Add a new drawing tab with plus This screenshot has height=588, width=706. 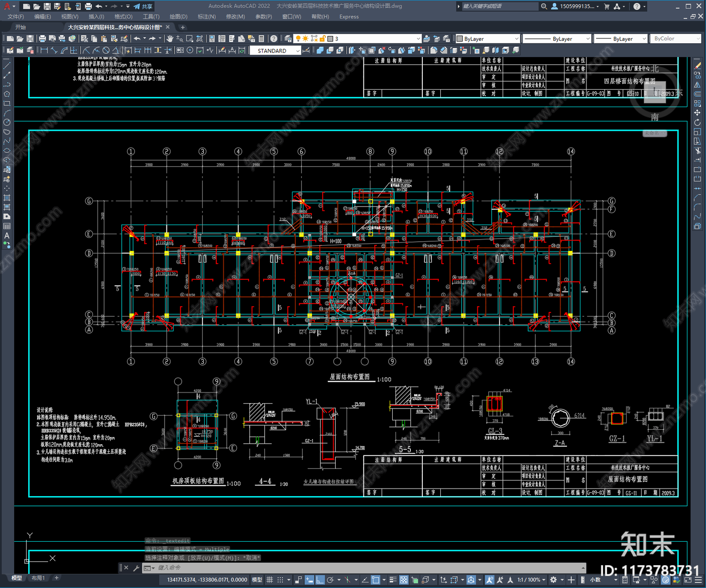pyautogui.click(x=183, y=27)
